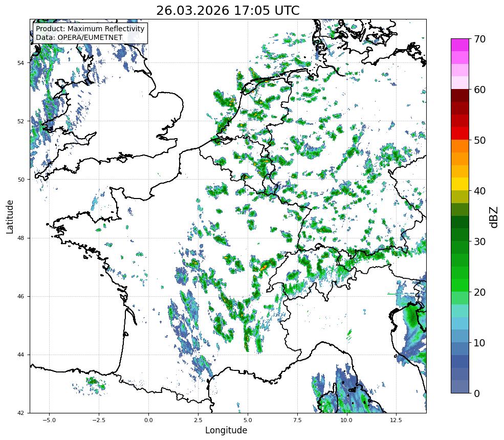Click the magenta top colorbar segment
The image size is (504, 440).
pos(460,45)
